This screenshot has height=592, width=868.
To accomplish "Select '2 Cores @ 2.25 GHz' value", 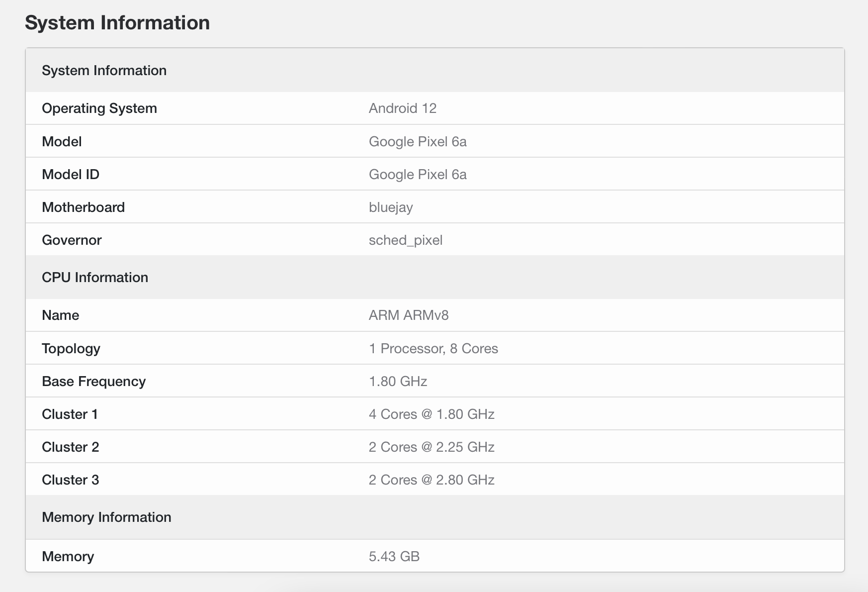I will coord(432,447).
